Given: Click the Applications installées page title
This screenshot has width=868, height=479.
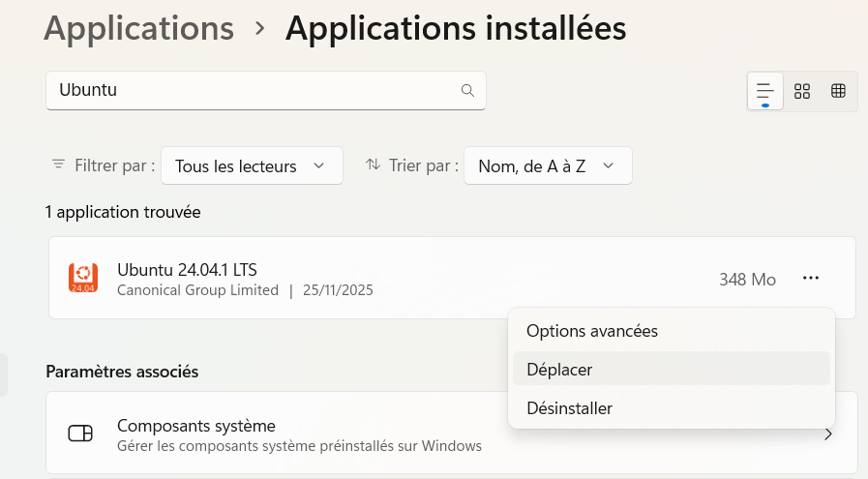Looking at the screenshot, I should click(456, 28).
